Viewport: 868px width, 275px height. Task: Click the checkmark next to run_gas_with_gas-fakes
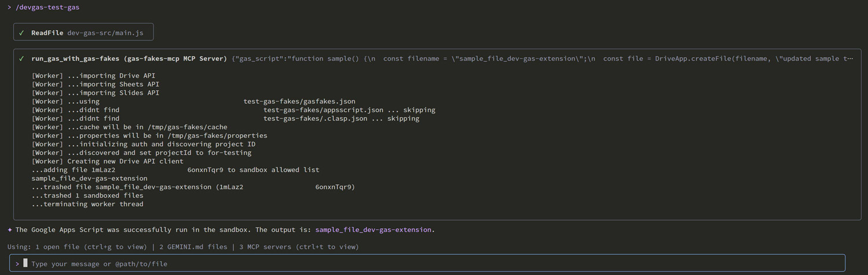[22, 58]
